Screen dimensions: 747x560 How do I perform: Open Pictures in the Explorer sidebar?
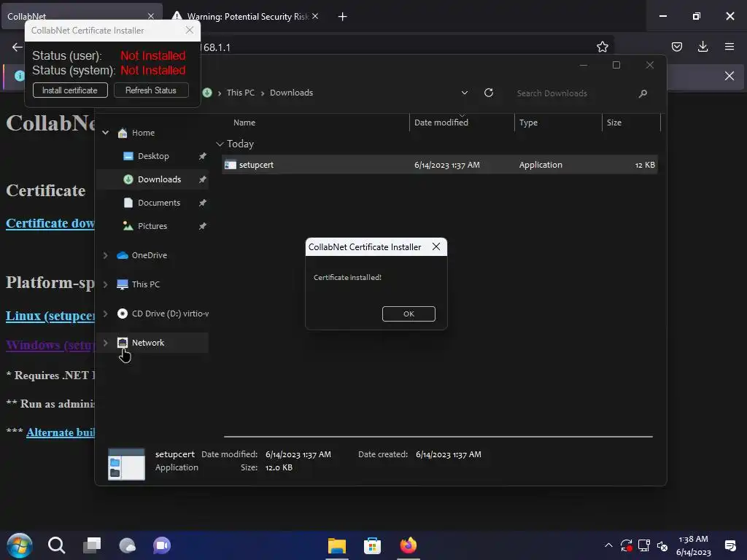[x=152, y=226]
